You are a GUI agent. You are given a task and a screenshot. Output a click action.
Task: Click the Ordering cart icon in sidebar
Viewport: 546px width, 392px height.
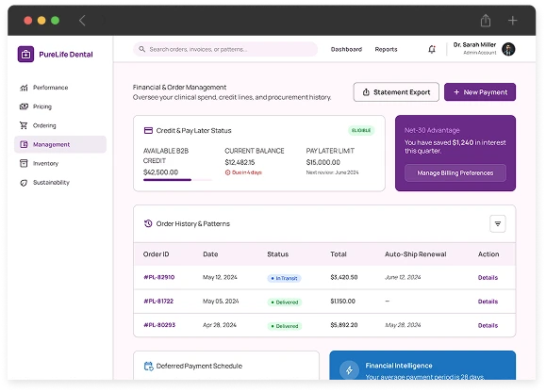point(24,125)
